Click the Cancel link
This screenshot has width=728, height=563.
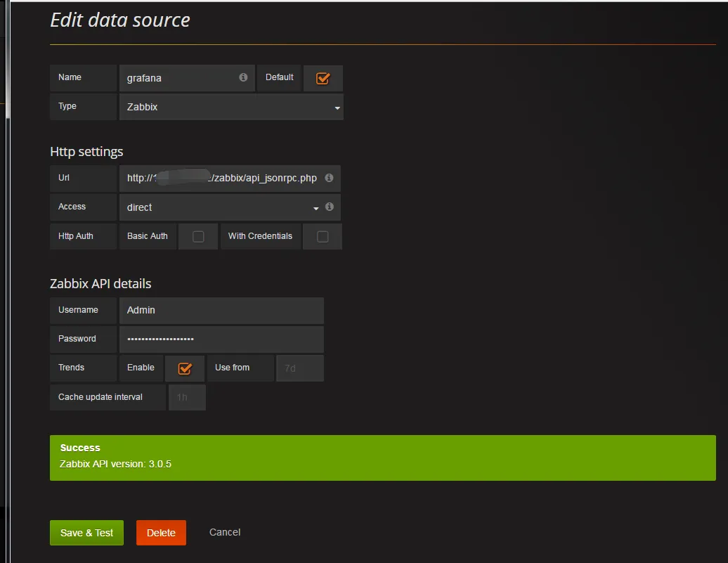pos(225,532)
